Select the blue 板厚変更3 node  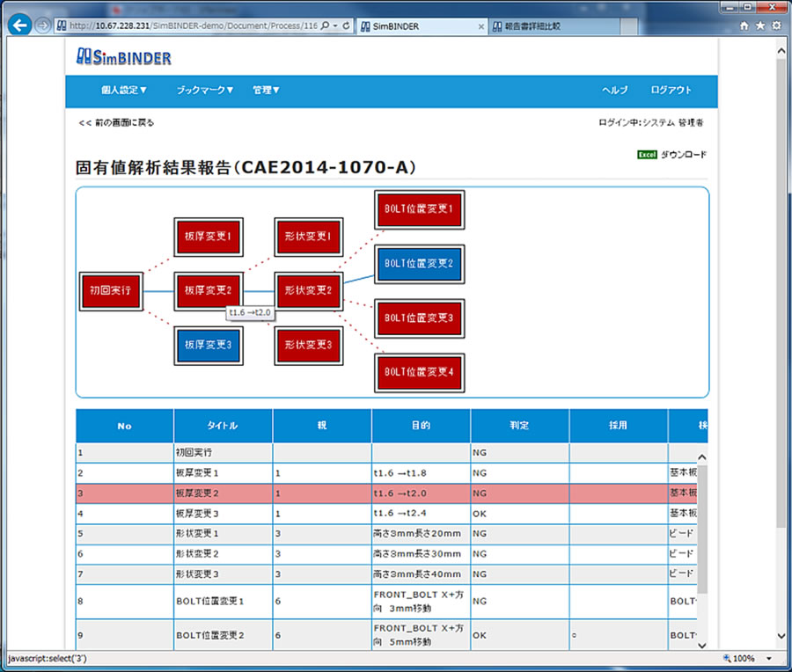(209, 346)
